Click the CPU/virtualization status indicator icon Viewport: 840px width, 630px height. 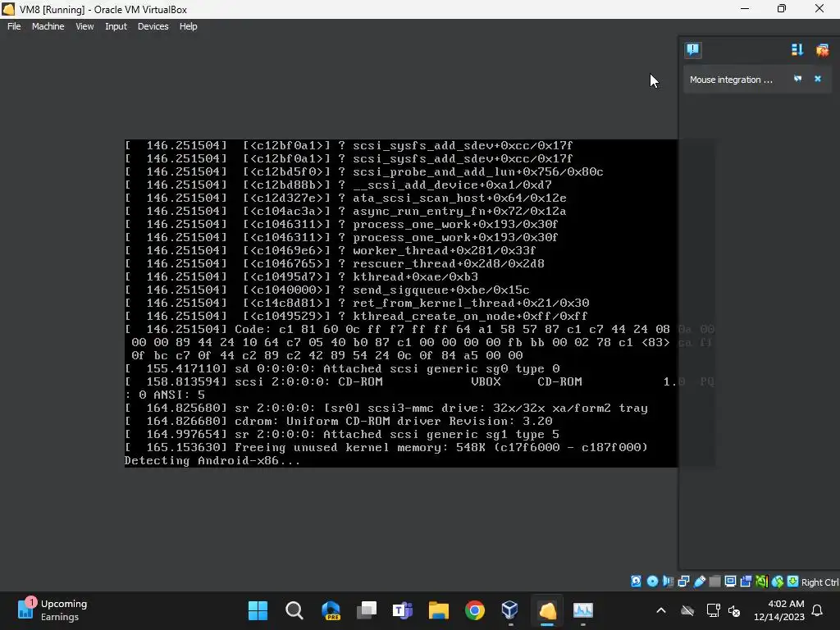761,582
